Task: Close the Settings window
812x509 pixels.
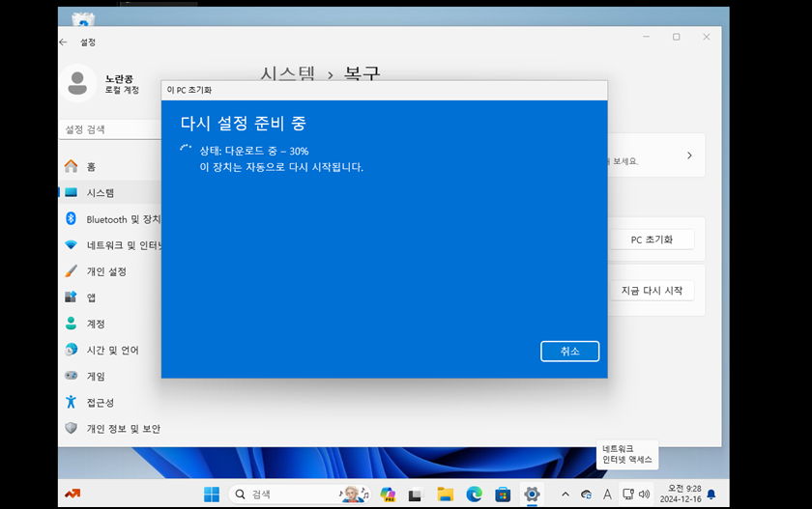Action: click(x=707, y=37)
